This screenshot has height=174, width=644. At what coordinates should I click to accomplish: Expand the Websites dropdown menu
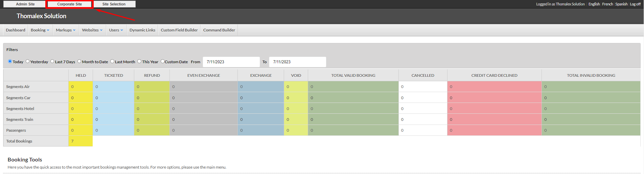pyautogui.click(x=92, y=30)
